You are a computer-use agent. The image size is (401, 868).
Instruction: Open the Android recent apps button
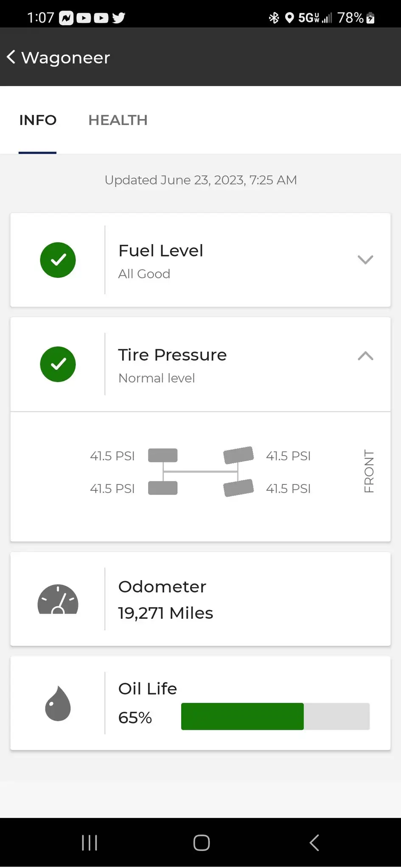pyautogui.click(x=90, y=843)
